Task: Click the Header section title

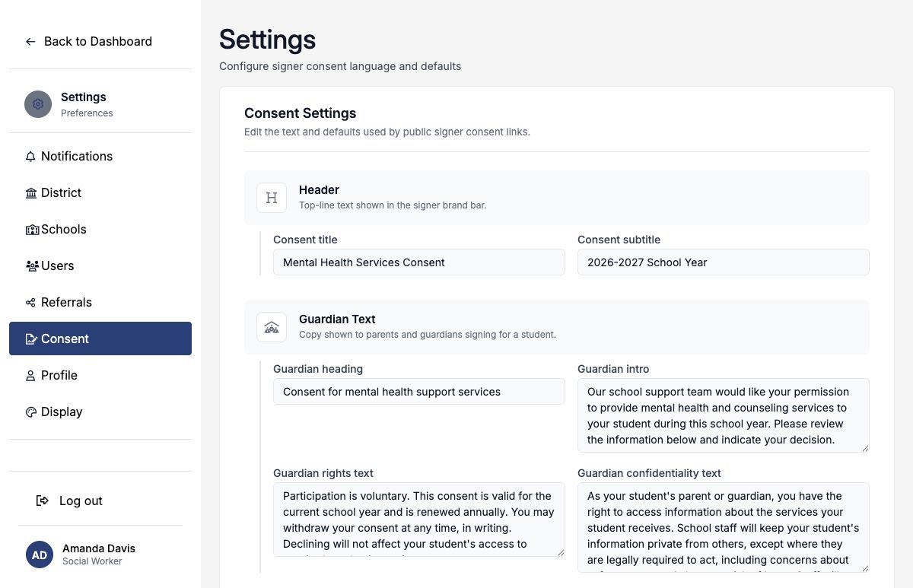Action: click(319, 190)
